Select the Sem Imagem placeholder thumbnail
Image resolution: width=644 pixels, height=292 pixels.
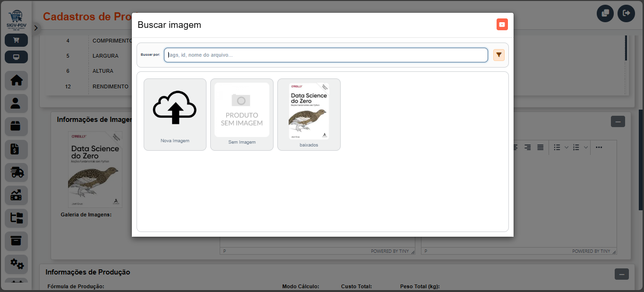[241, 114]
